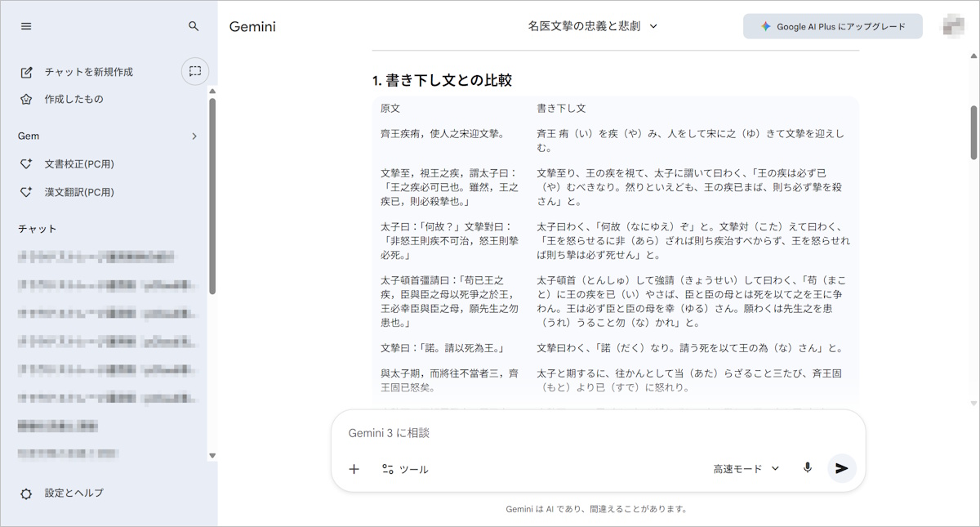Start a new chat with チャットを新規作成

pyautogui.click(x=88, y=72)
